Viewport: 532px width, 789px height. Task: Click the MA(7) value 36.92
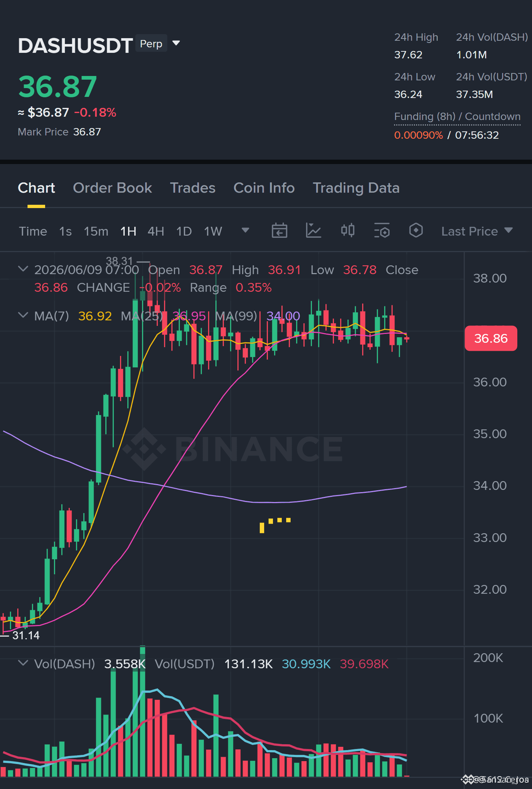coord(95,316)
